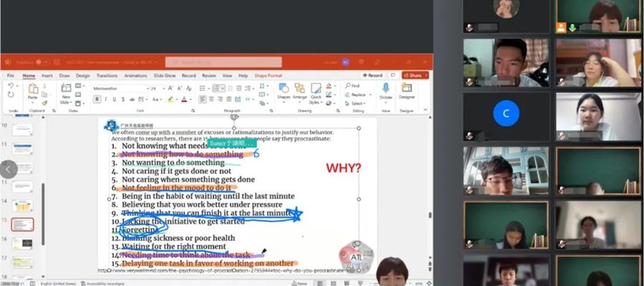Open the red font color picker
Viewport: 644px width, 286px height.
[x=185, y=99]
